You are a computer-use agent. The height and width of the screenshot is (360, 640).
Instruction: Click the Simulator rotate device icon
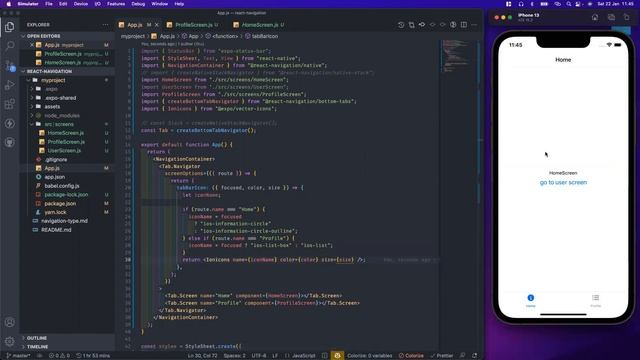tap(627, 18)
